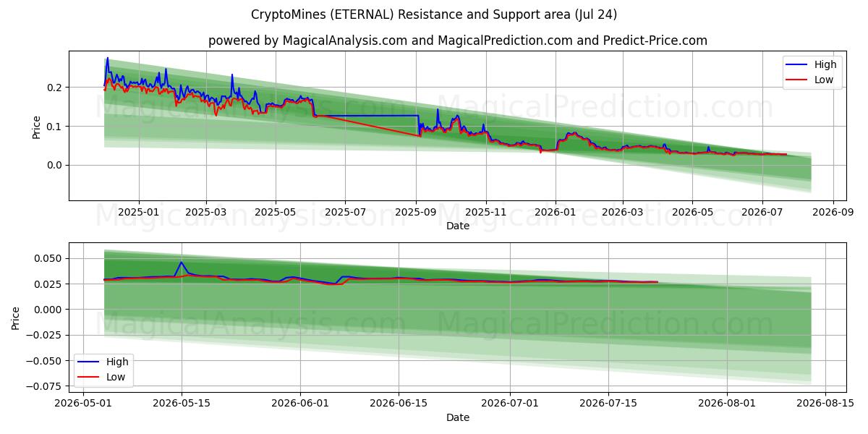Click the '0.2' price tick in top chart
Screen dimensions: 868x434
(x=55, y=88)
